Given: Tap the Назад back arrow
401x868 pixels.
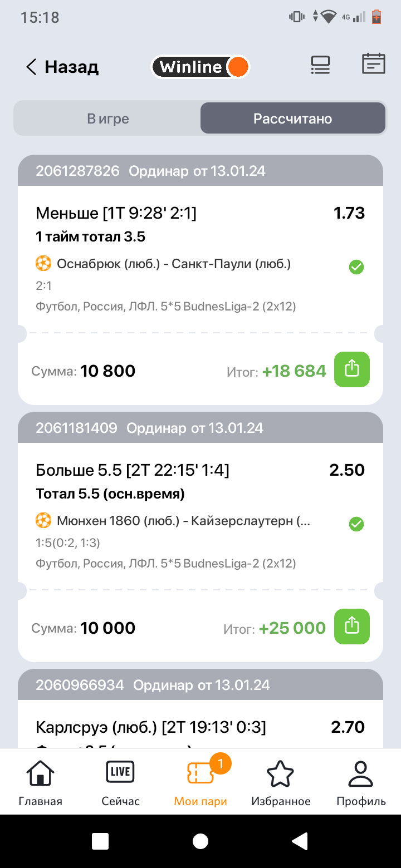Looking at the screenshot, I should point(32,67).
